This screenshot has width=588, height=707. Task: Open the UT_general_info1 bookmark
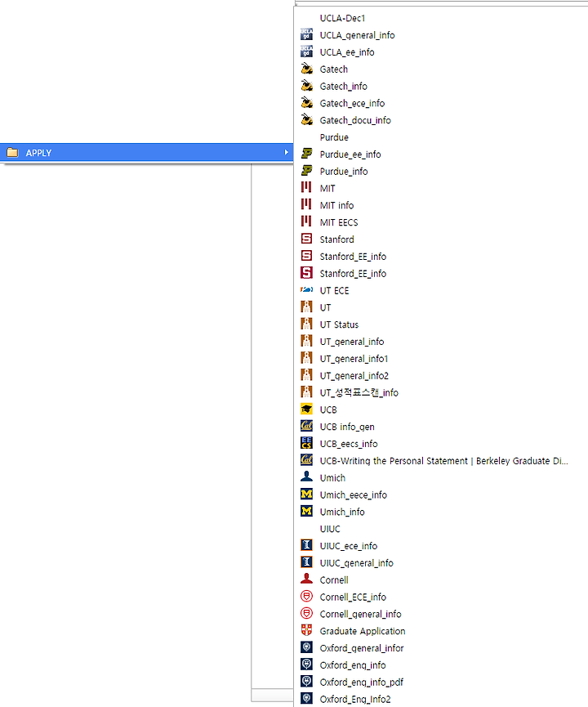click(x=354, y=359)
